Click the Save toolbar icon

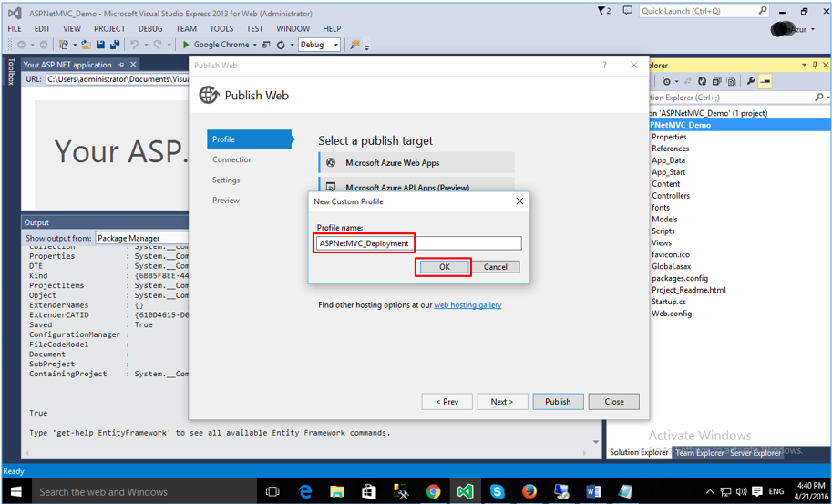pyautogui.click(x=99, y=45)
